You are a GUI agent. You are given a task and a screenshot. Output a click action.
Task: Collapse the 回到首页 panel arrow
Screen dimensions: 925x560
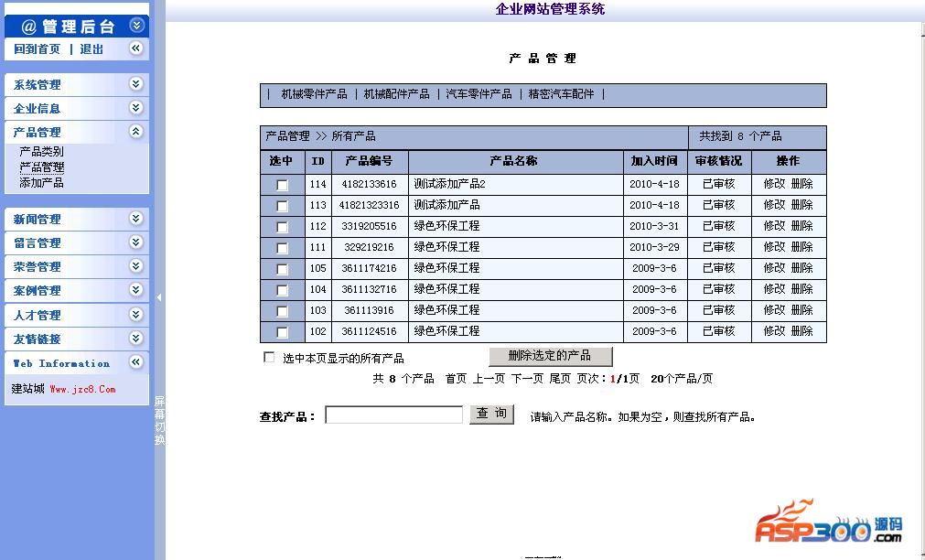click(x=136, y=48)
